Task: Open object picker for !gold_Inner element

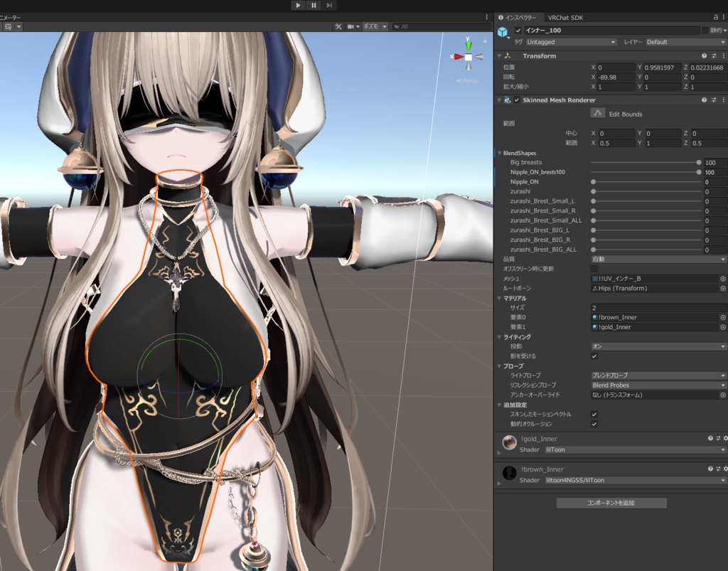Action: pyautogui.click(x=723, y=327)
